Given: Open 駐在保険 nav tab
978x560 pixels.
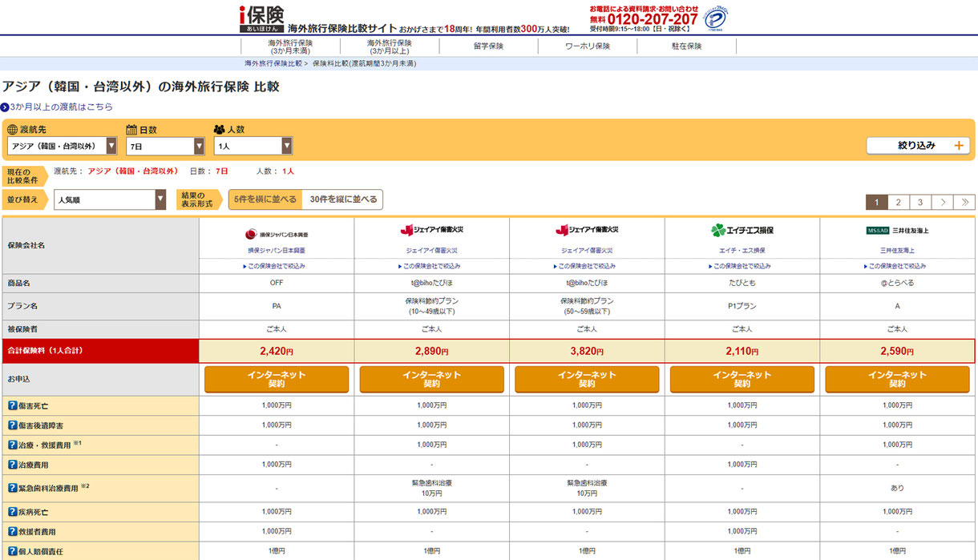Looking at the screenshot, I should pos(687,46).
